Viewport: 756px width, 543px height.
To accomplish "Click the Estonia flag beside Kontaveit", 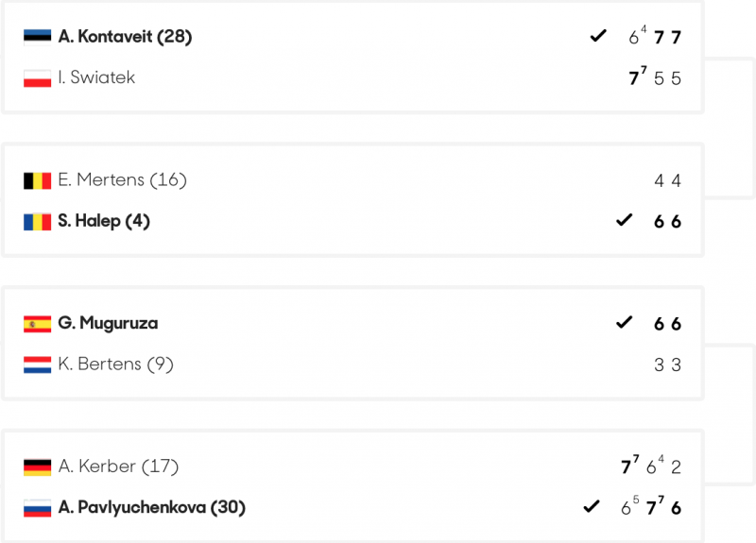I will click(x=38, y=37).
